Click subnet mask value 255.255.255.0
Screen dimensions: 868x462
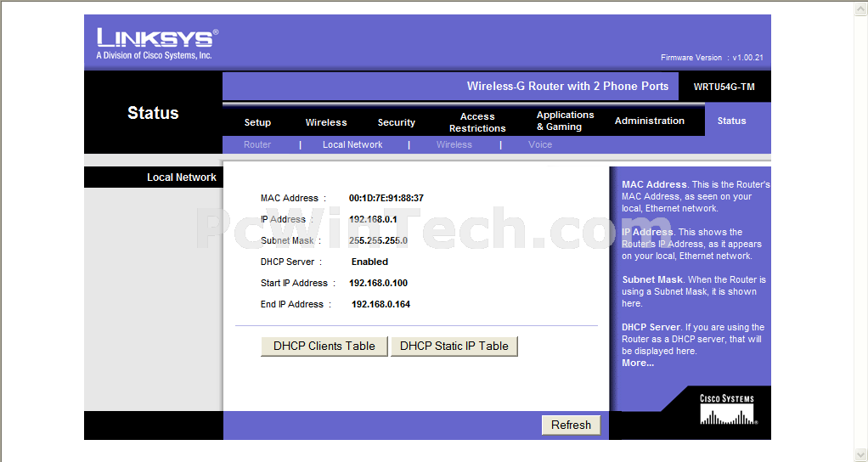378,240
